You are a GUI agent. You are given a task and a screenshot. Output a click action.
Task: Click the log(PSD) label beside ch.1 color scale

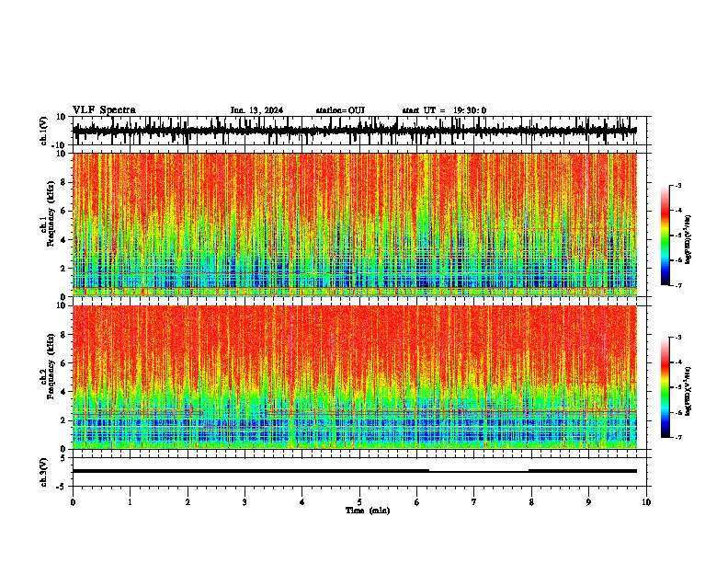click(x=688, y=240)
